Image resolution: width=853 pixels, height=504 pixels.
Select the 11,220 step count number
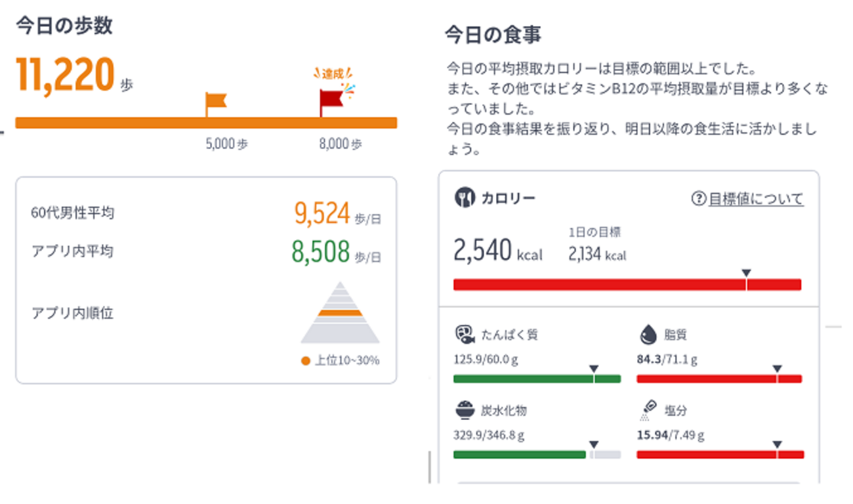click(x=65, y=74)
